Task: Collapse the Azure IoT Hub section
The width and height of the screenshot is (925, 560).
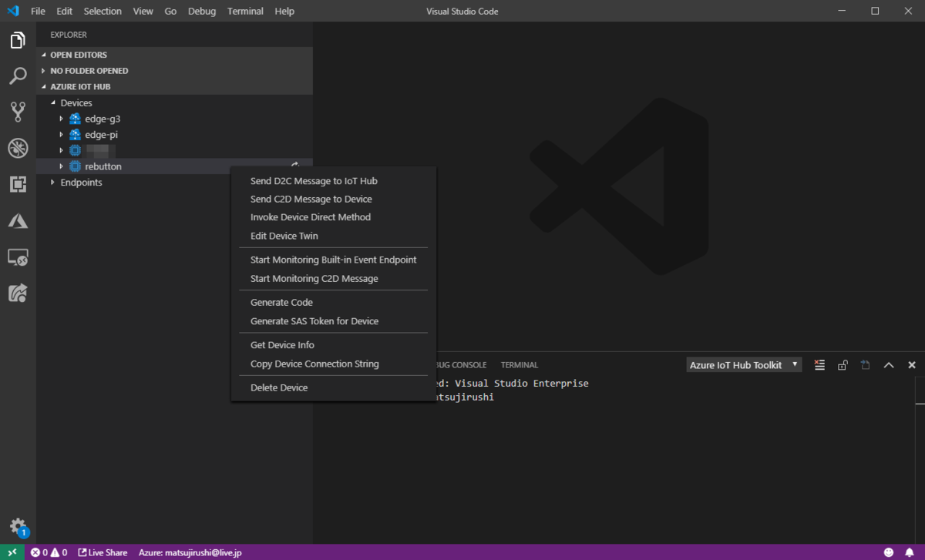Action: click(43, 86)
